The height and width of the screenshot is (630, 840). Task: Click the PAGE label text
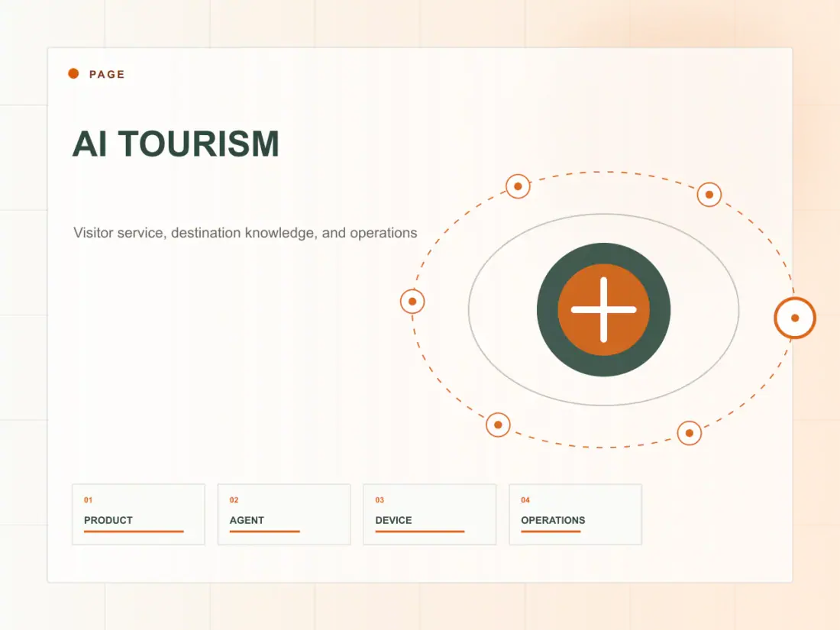[x=107, y=74]
